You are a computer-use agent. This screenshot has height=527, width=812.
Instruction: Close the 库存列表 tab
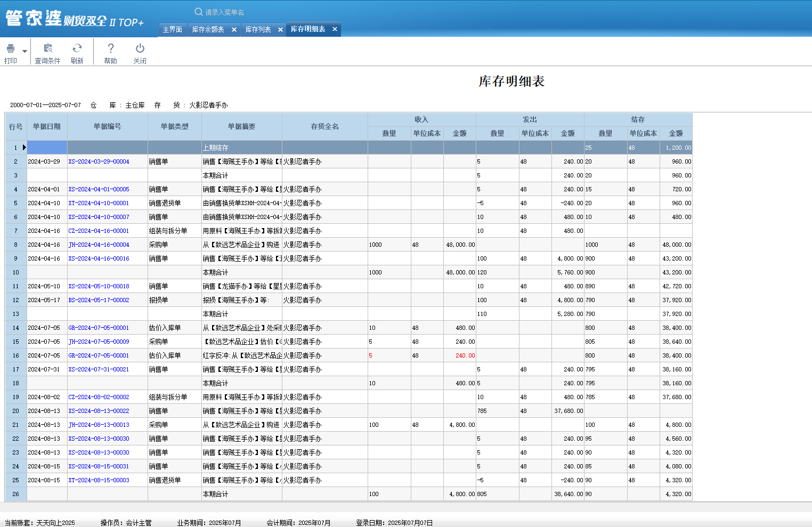280,30
